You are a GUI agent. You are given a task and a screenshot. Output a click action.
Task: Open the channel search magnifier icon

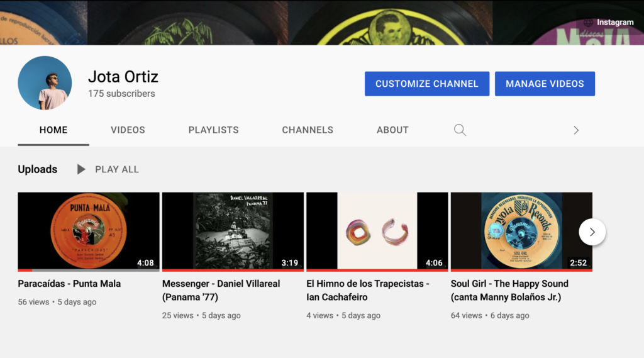[x=460, y=130]
